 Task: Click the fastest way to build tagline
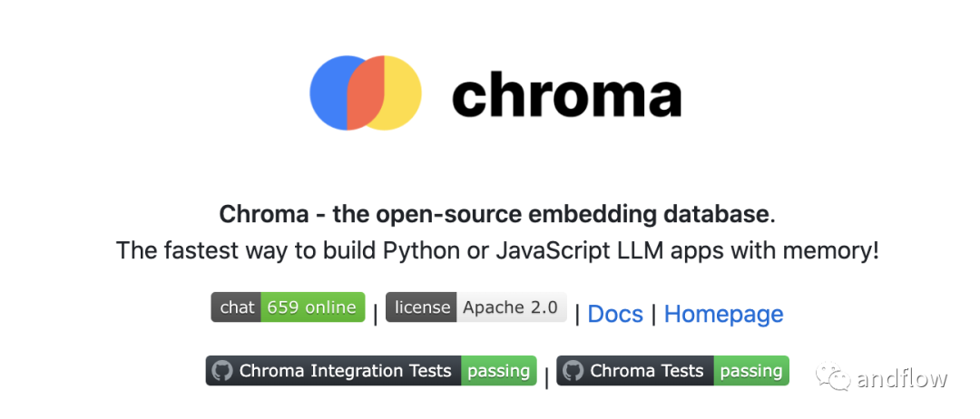[x=497, y=250]
